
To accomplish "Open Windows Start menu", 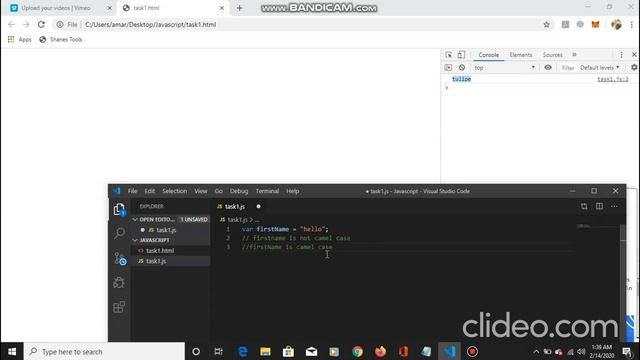I will (12, 351).
